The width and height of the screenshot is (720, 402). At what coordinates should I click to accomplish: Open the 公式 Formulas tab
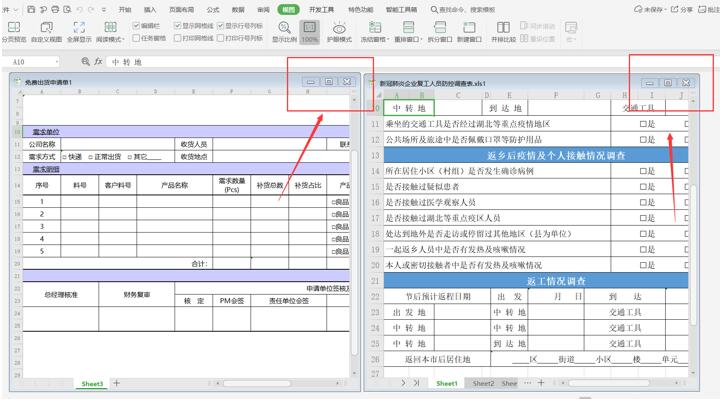coord(213,9)
